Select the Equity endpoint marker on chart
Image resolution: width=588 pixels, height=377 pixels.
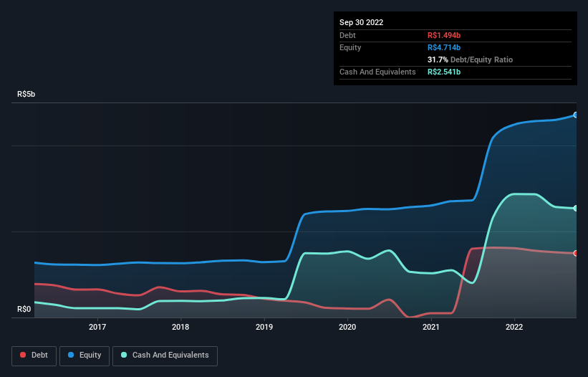click(576, 115)
